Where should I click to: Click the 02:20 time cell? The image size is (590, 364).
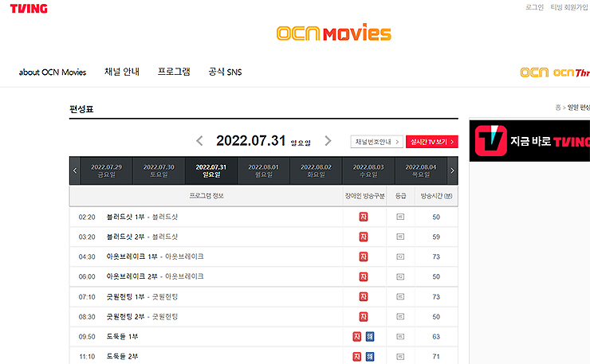click(87, 217)
